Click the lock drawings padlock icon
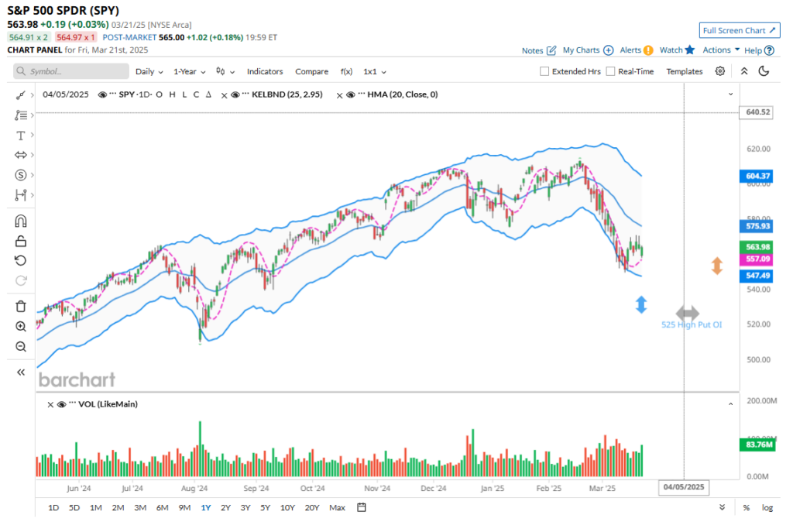 point(21,241)
